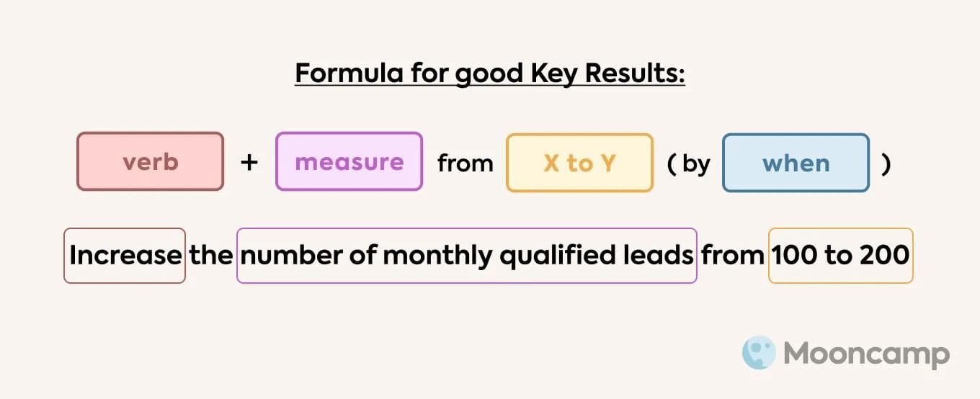Click the plus sign between verb and measure
Viewport: 980px width, 399px height.
coord(249,163)
